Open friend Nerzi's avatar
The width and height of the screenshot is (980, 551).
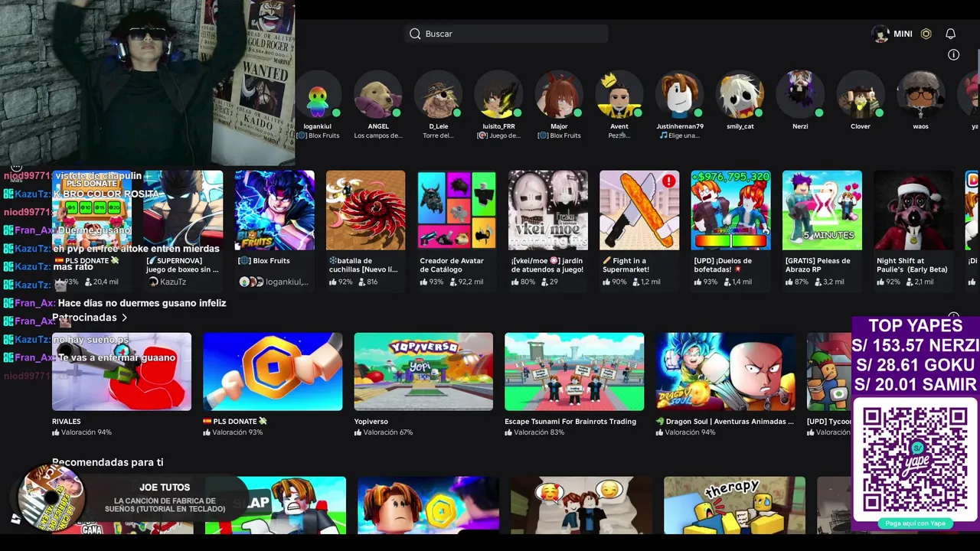pyautogui.click(x=800, y=95)
